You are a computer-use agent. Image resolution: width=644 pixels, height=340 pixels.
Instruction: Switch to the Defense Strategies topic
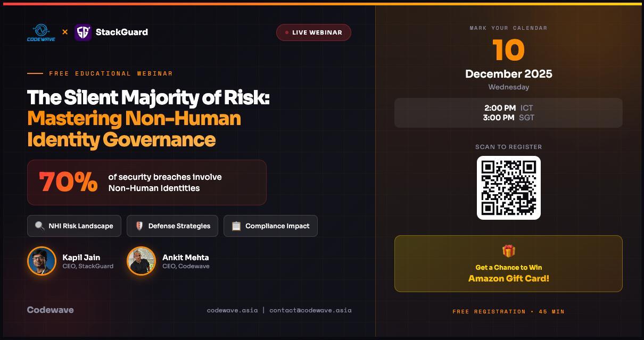[x=172, y=226]
